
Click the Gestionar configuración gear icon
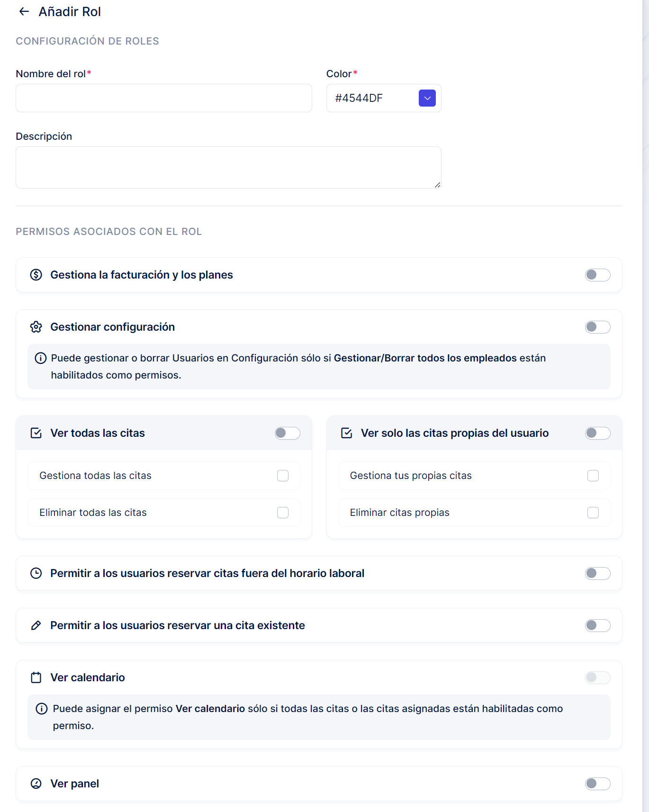click(36, 327)
